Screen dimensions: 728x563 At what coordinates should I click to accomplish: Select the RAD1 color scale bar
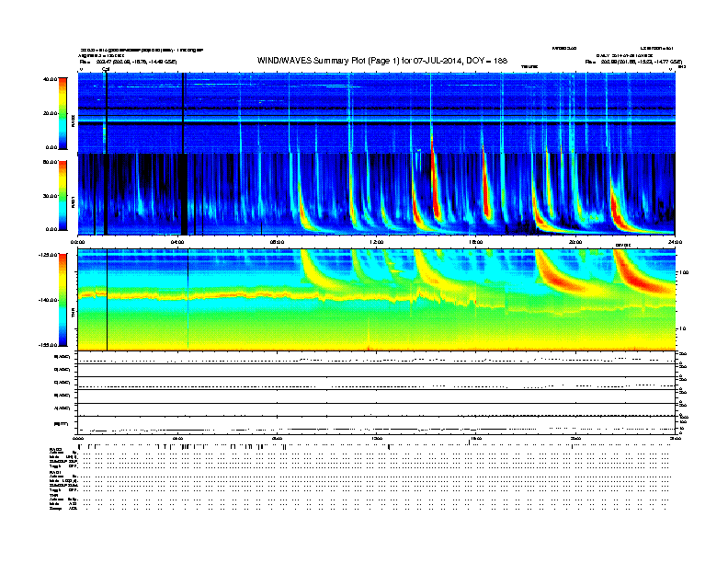[63, 195]
